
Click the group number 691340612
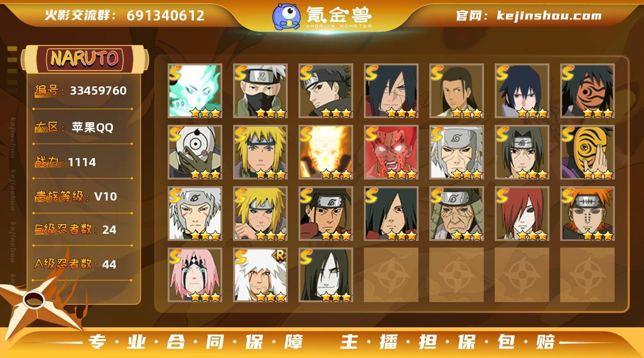tap(166, 15)
